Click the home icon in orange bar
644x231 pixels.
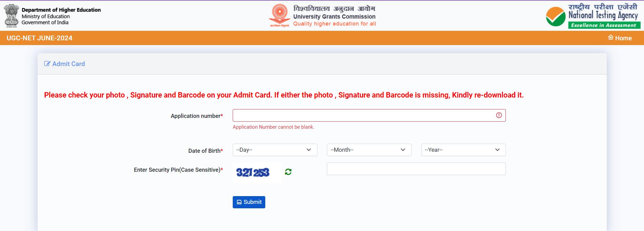(x=611, y=37)
